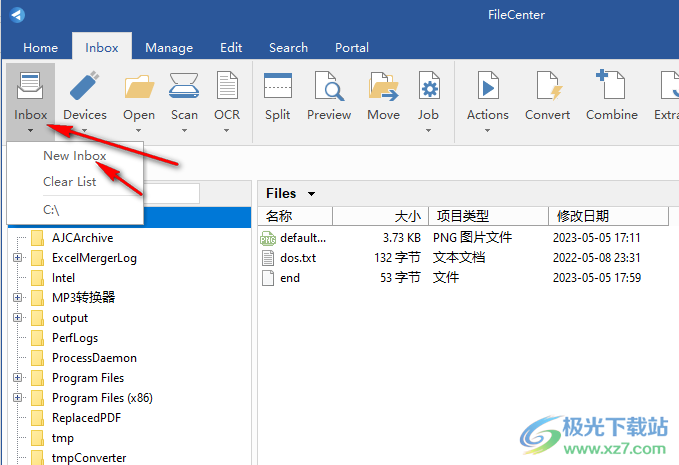
Task: Sort by the 项目类型 column header
Action: (x=488, y=216)
